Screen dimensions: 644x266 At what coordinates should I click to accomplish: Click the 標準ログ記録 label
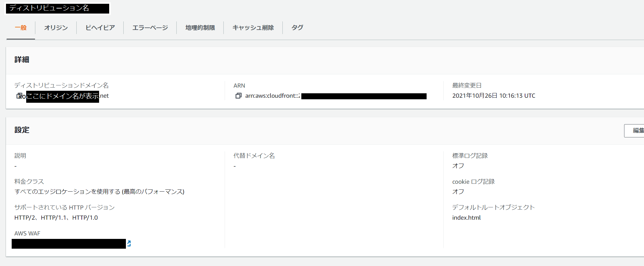pos(470,156)
